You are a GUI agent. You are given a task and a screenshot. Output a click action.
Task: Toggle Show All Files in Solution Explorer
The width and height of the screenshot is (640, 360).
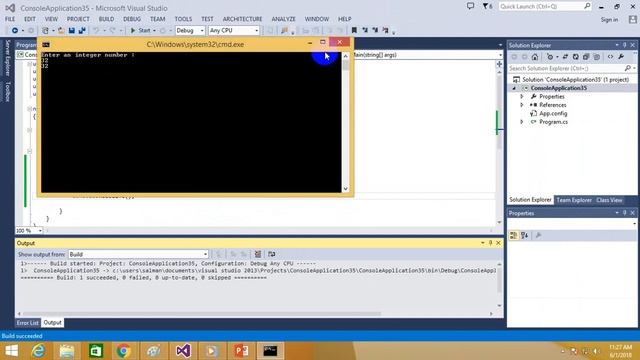(597, 57)
